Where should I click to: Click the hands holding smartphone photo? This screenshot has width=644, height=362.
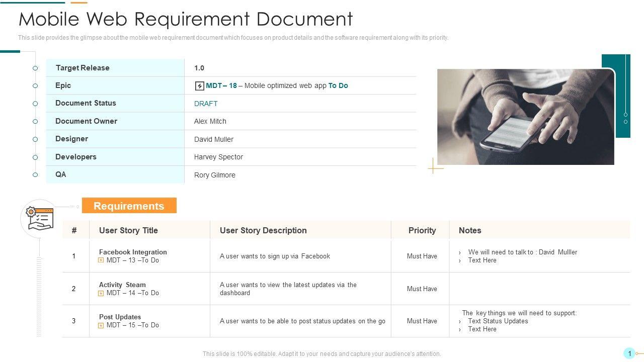click(525, 117)
